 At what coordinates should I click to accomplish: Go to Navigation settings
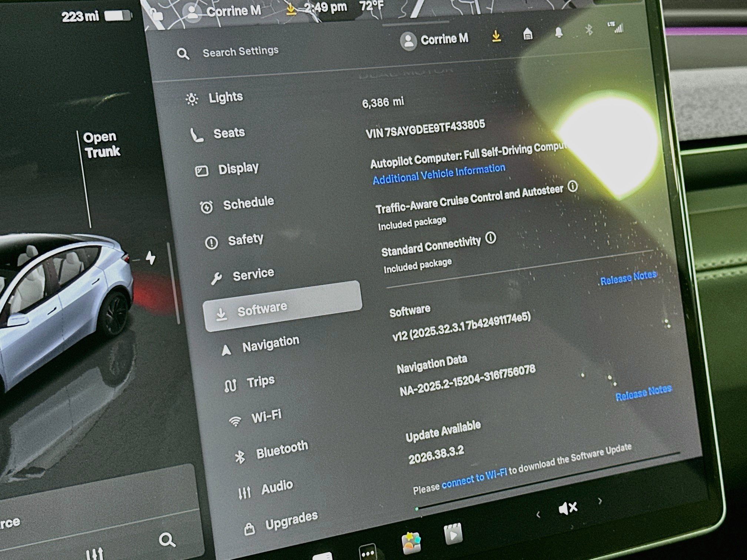click(x=260, y=345)
